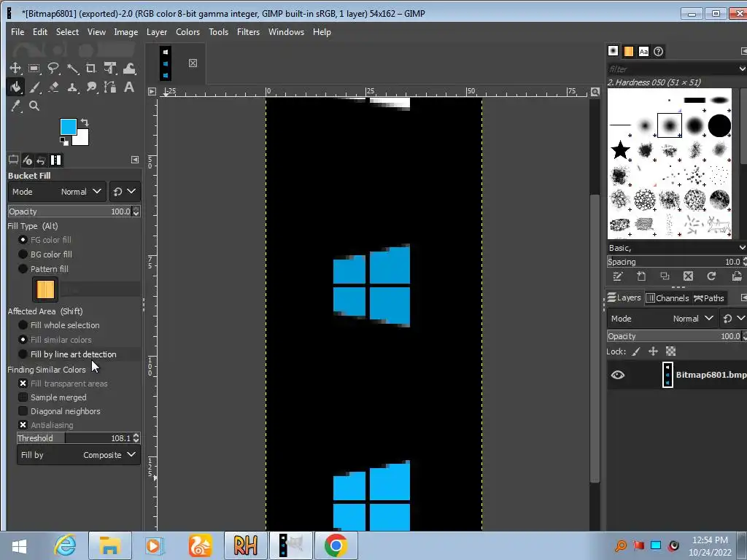Open the Windows menu
Image resolution: width=747 pixels, height=560 pixels.
click(286, 32)
